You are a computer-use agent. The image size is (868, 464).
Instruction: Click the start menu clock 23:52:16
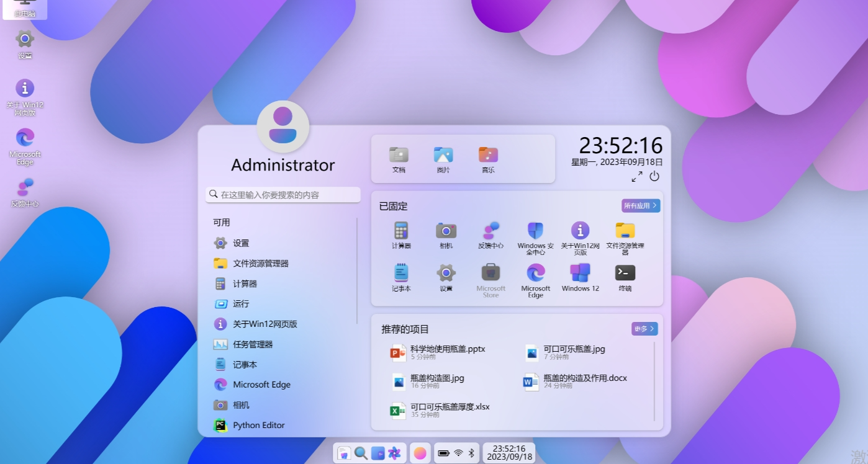tap(621, 146)
